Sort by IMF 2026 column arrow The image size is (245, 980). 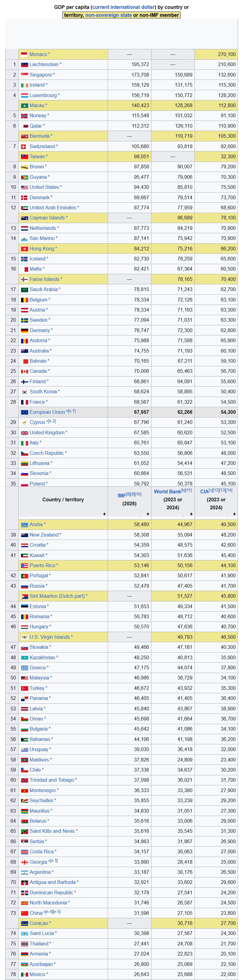click(148, 514)
